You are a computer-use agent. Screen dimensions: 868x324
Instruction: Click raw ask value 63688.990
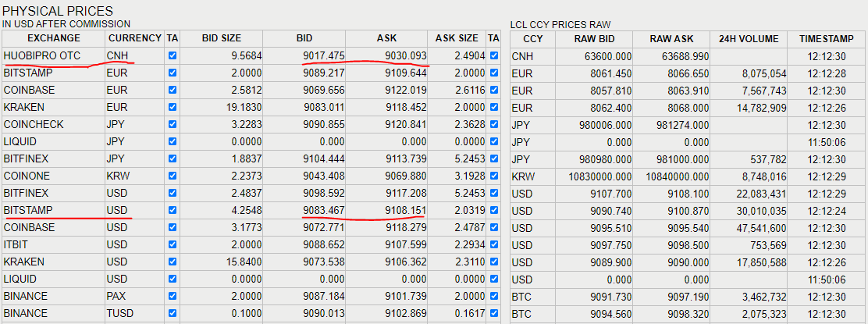pyautogui.click(x=685, y=56)
